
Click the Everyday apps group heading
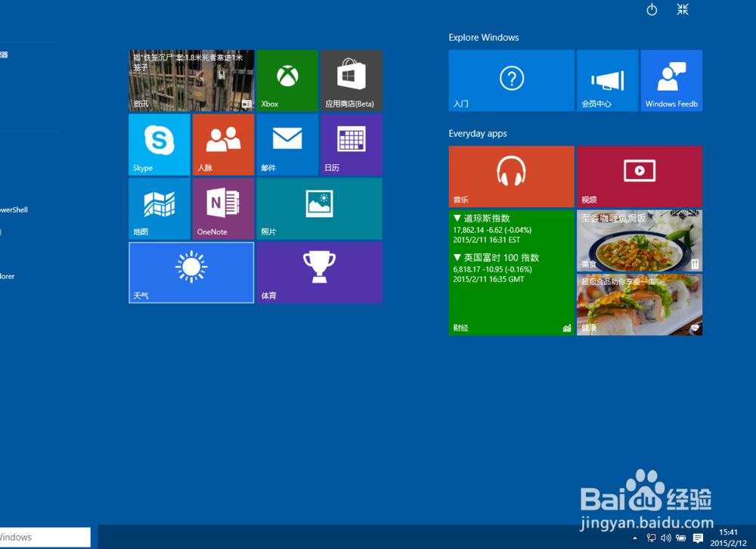pyautogui.click(x=478, y=134)
